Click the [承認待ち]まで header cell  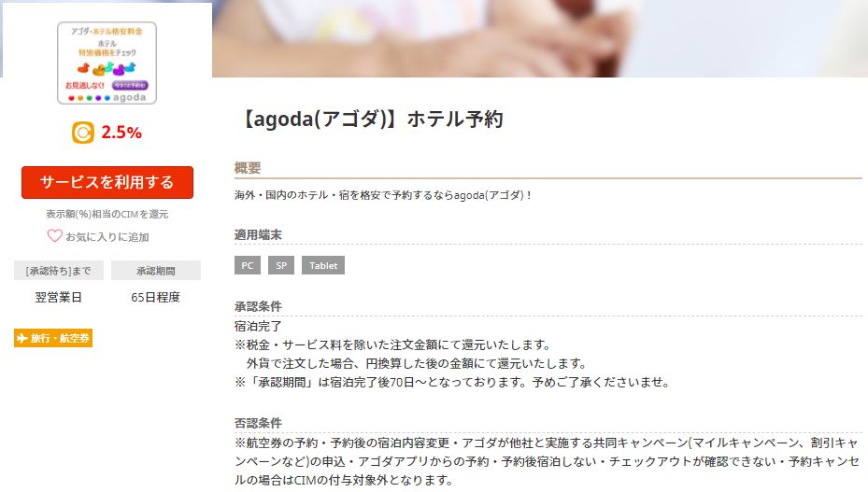[x=58, y=271]
